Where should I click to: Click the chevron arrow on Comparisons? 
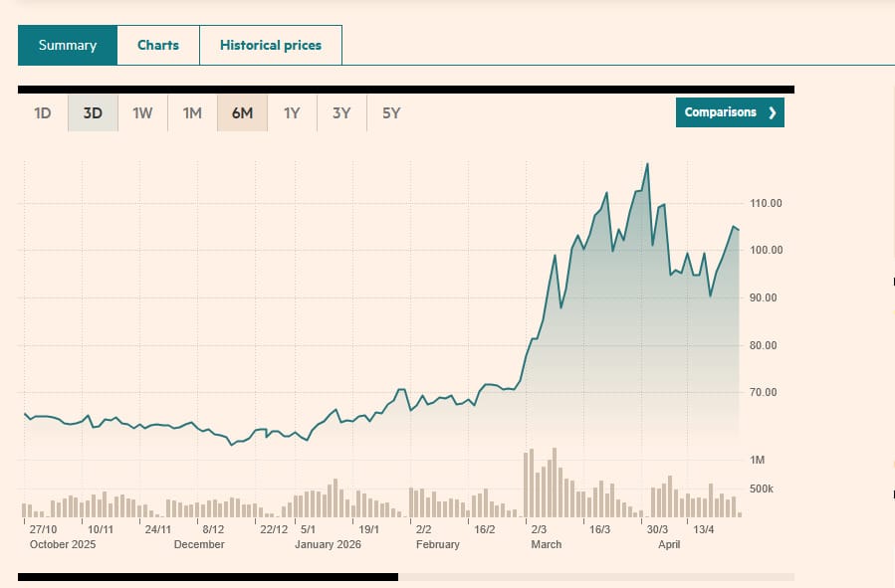[x=772, y=112]
